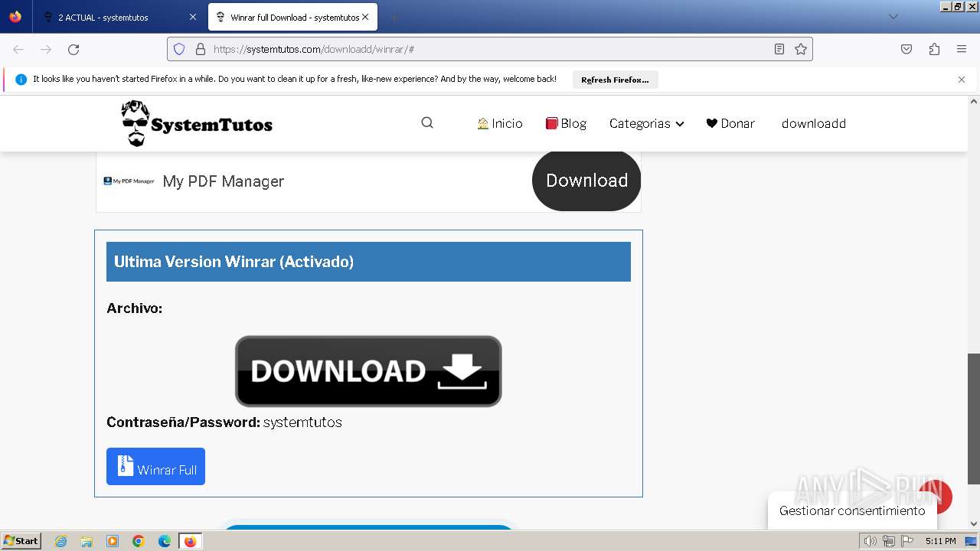Click the page vertical scrollbar thumb
The image size is (980, 551).
click(974, 419)
